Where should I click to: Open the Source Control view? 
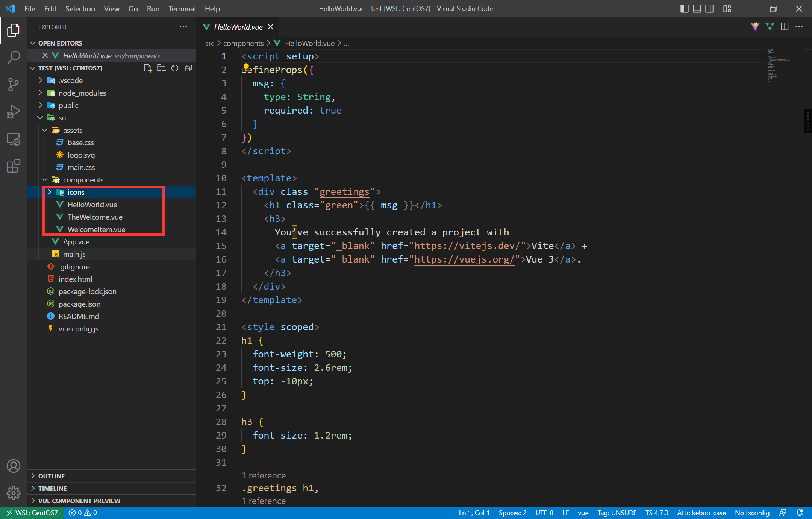14,85
